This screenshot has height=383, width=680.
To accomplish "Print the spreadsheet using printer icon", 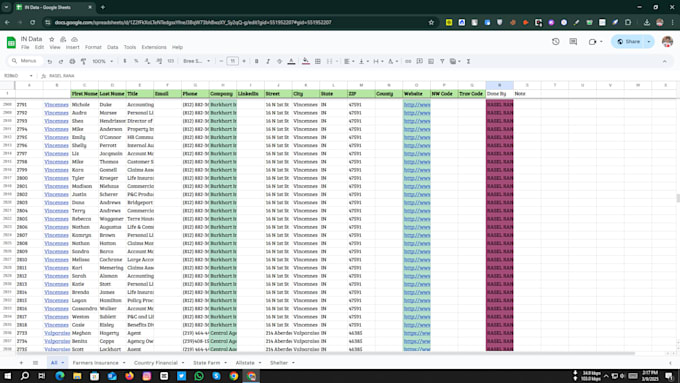I will tap(72, 62).
